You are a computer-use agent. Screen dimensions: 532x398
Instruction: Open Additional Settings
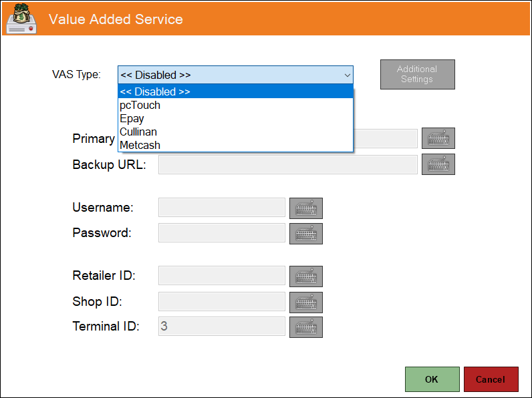(x=417, y=74)
